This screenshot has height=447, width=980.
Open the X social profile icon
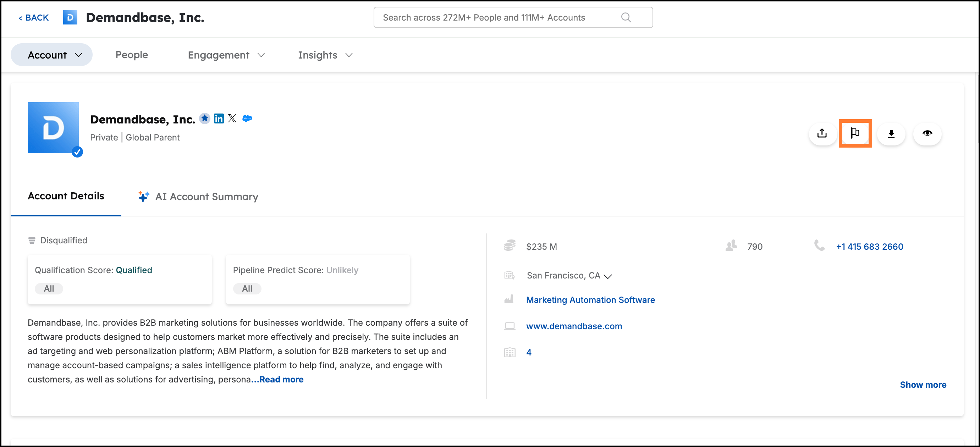click(x=232, y=119)
